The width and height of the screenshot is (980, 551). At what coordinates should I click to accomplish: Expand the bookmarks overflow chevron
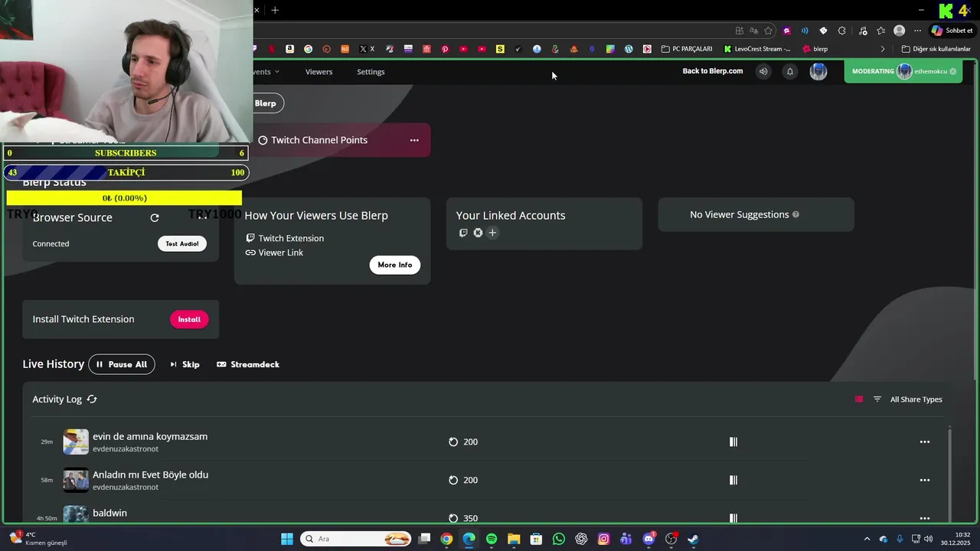point(883,49)
